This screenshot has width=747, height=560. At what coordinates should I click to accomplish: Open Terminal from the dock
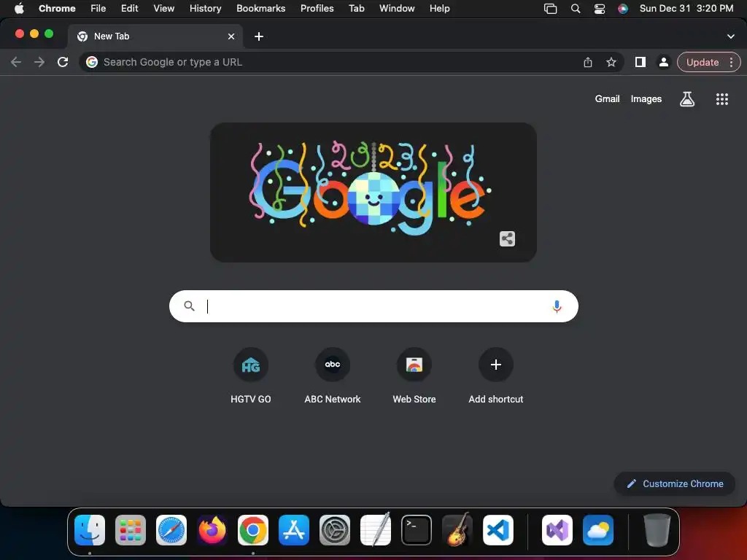pyautogui.click(x=417, y=530)
